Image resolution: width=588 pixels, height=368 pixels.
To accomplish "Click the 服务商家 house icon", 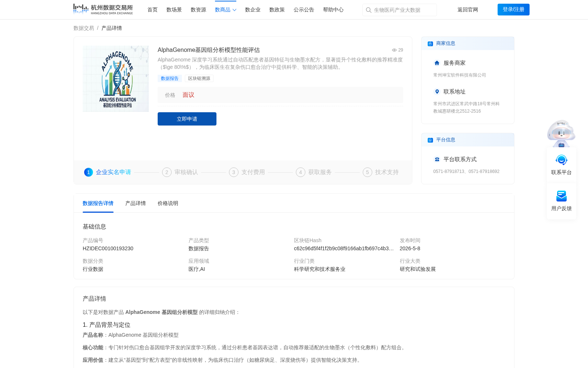I will click(437, 63).
